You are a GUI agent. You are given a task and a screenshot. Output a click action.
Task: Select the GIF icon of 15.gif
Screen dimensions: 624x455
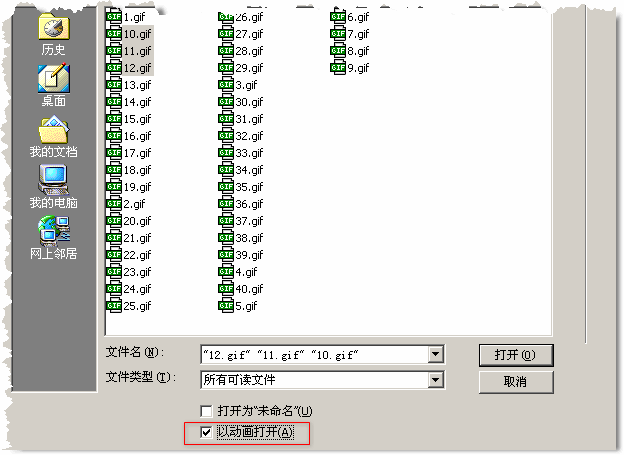coord(114,119)
